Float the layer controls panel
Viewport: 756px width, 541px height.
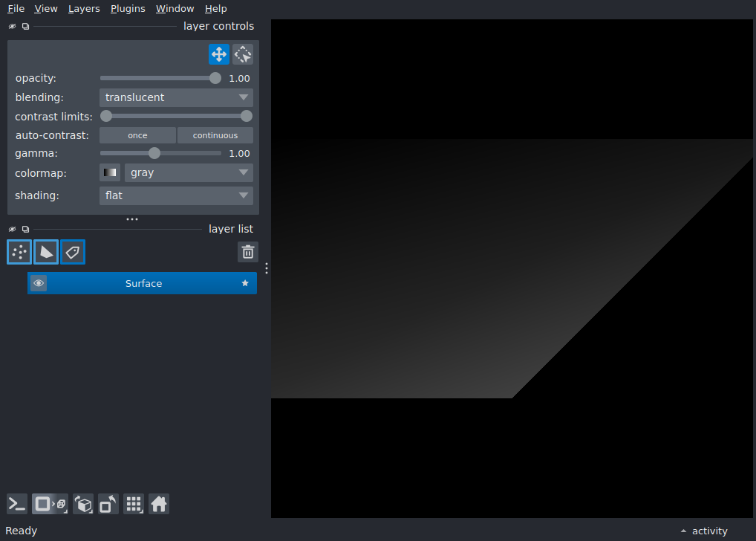point(25,26)
